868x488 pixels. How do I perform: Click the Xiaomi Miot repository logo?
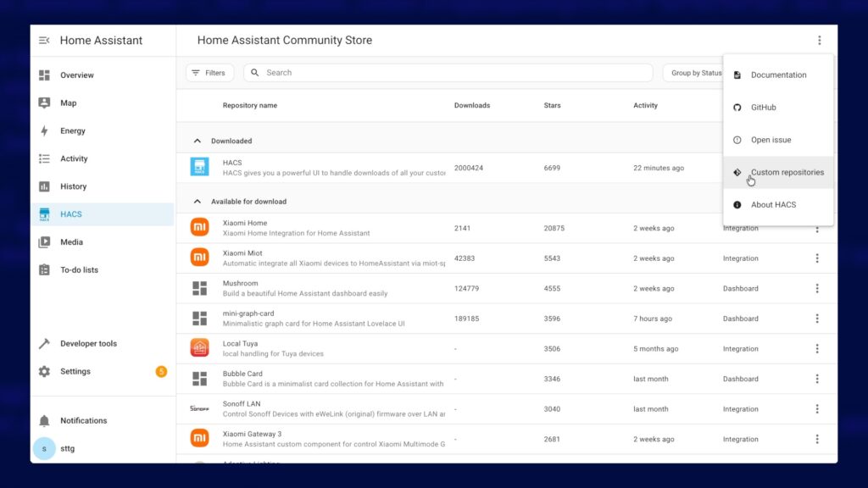pyautogui.click(x=199, y=258)
